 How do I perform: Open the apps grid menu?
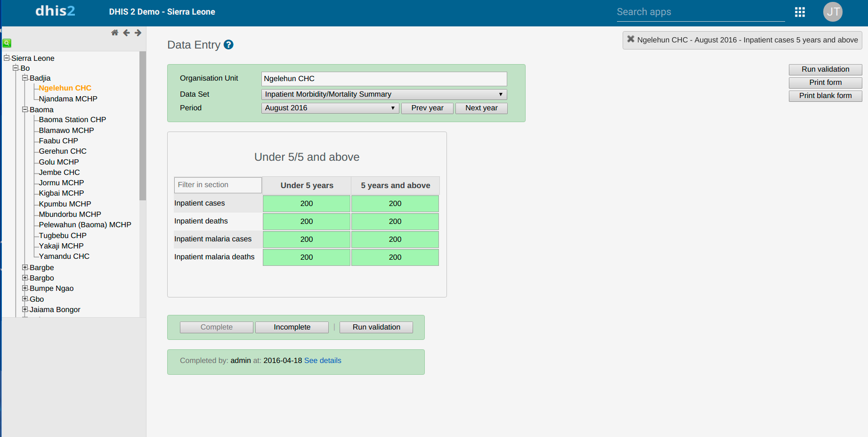click(x=800, y=12)
